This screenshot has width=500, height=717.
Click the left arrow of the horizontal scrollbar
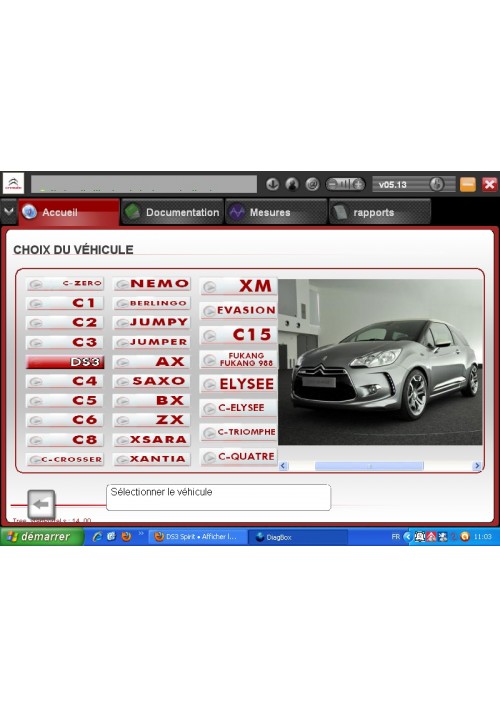pyautogui.click(x=283, y=466)
